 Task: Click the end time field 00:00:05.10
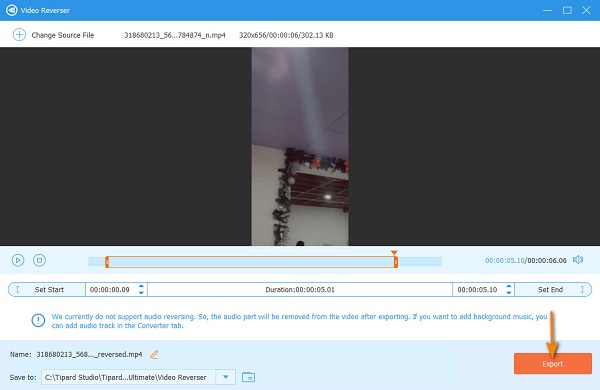[x=477, y=290]
